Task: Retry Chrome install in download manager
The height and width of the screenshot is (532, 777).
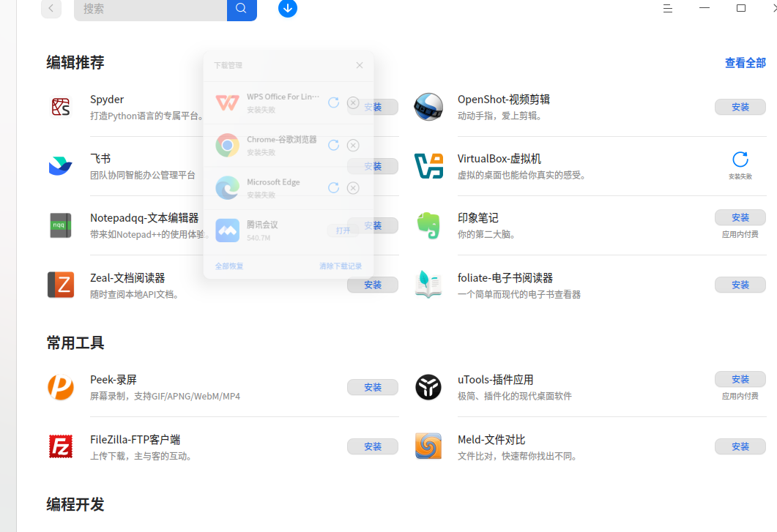Action: (333, 145)
